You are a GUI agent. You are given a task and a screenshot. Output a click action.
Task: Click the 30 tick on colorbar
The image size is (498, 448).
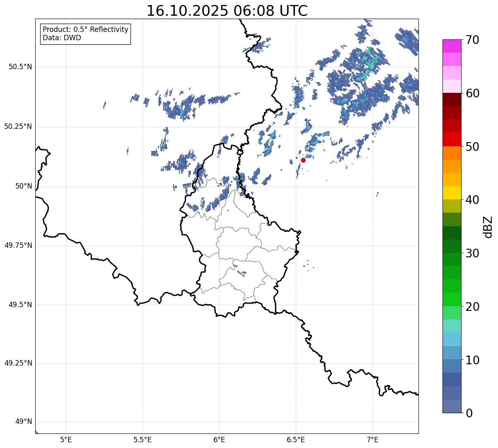pos(472,253)
